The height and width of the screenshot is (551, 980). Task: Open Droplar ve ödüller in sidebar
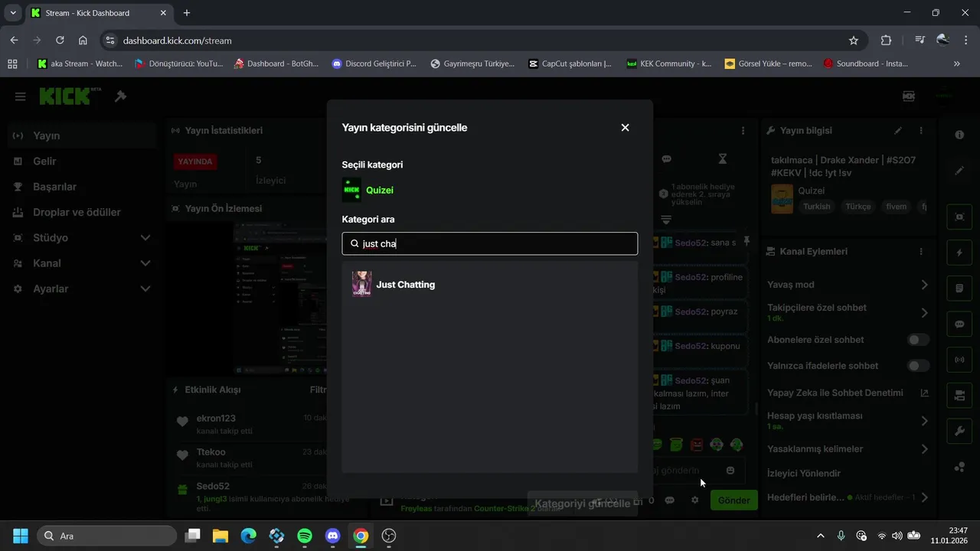point(82,212)
